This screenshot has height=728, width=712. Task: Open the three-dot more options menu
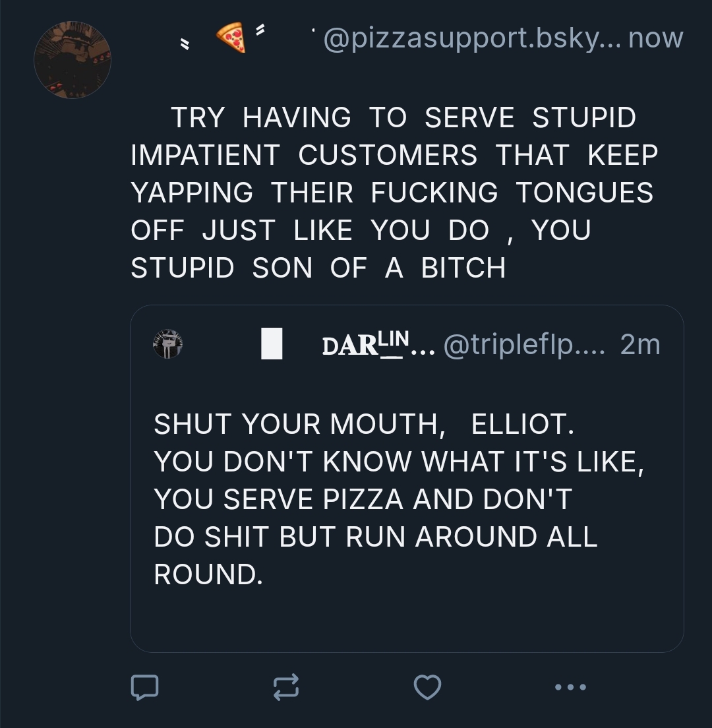(570, 687)
